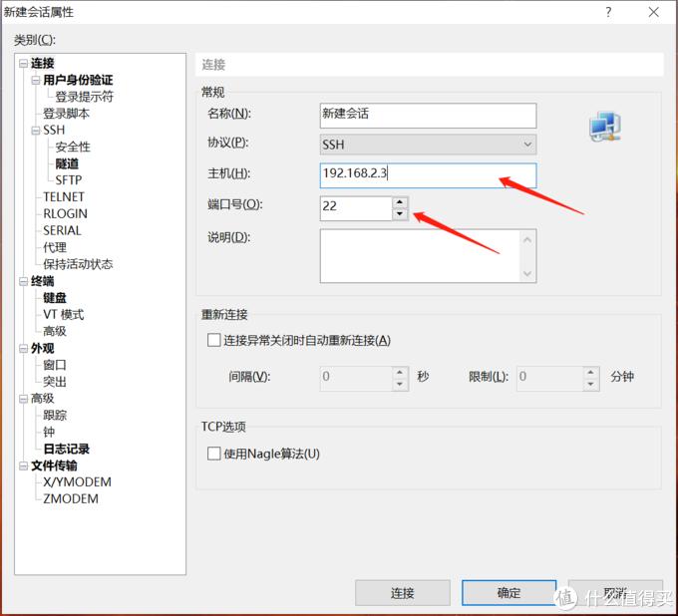Select SFTP tree item
678x616 pixels.
pyautogui.click(x=69, y=180)
